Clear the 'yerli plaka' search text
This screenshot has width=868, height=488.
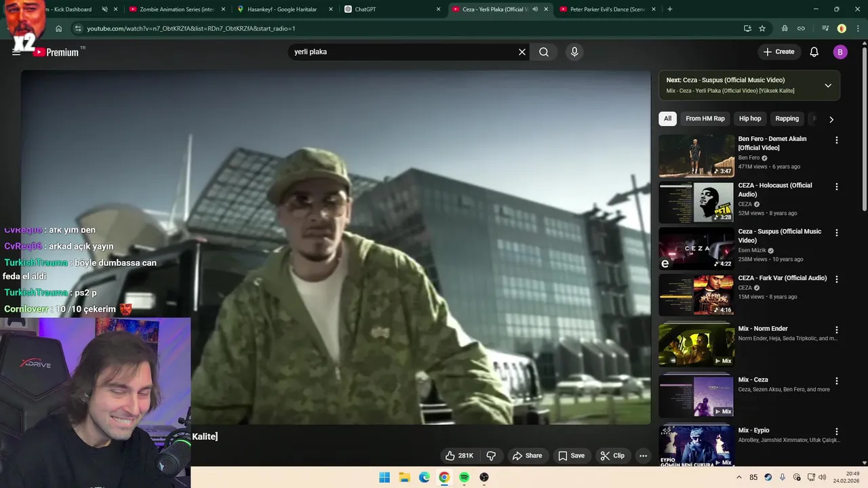pyautogui.click(x=522, y=52)
